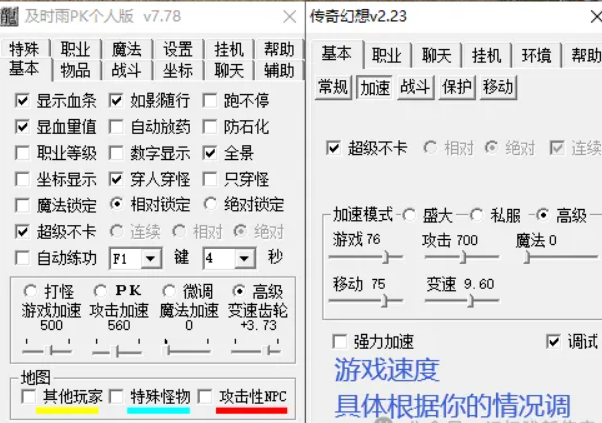Select 高级 radio in the 及时雨PK window
This screenshot has height=423, width=602.
pos(239,291)
